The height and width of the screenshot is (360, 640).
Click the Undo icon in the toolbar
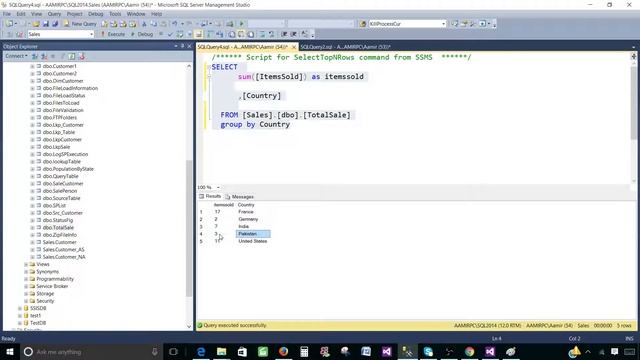(175, 24)
